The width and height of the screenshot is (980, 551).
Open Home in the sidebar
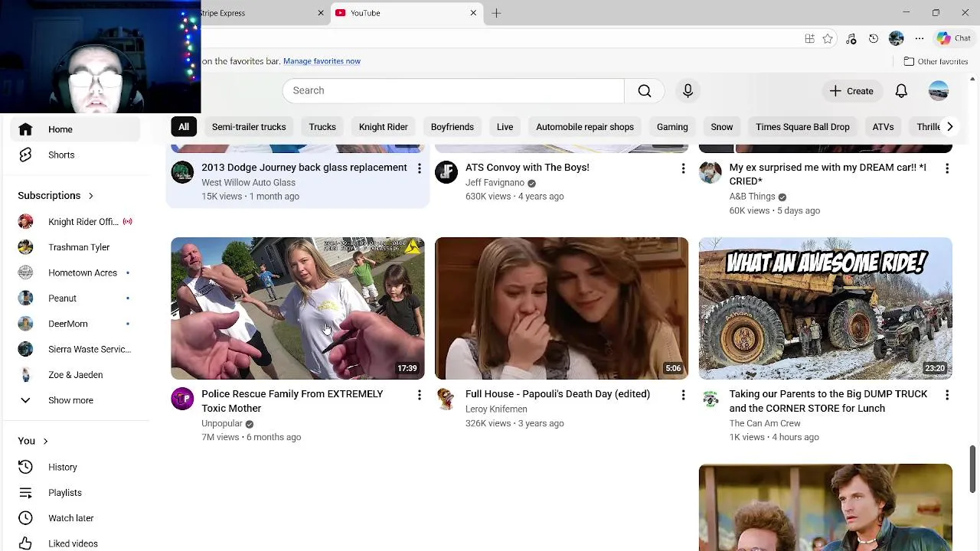[x=75, y=129]
